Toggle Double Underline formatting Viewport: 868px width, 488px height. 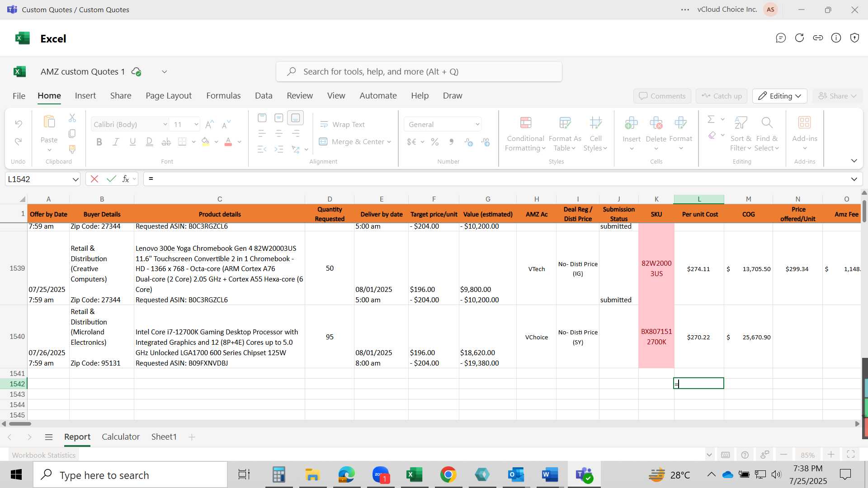click(149, 142)
